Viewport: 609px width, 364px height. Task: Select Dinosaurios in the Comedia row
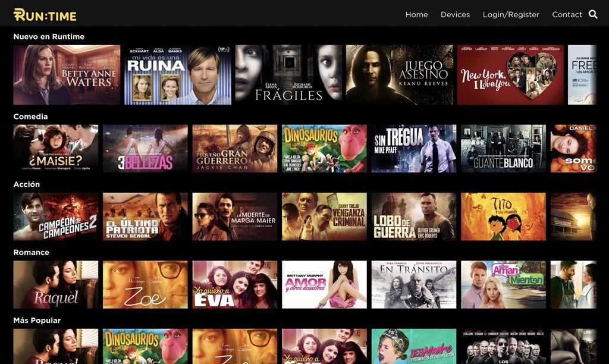(324, 148)
